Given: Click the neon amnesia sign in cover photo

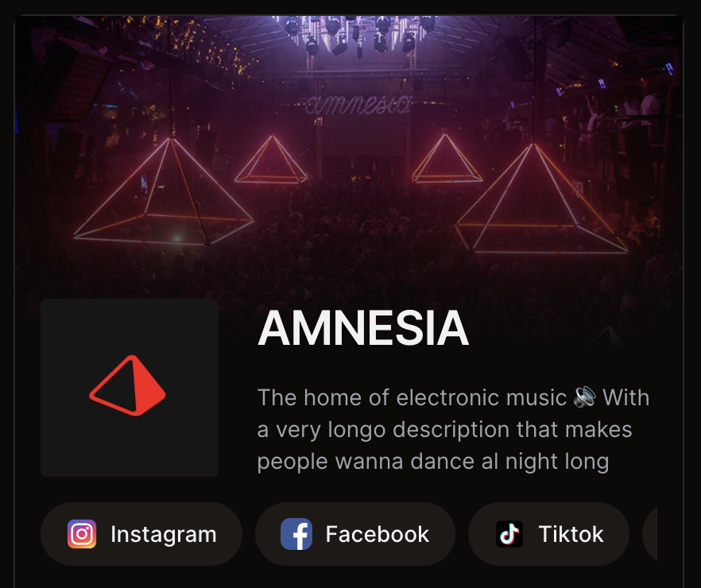Looking at the screenshot, I should click(358, 106).
